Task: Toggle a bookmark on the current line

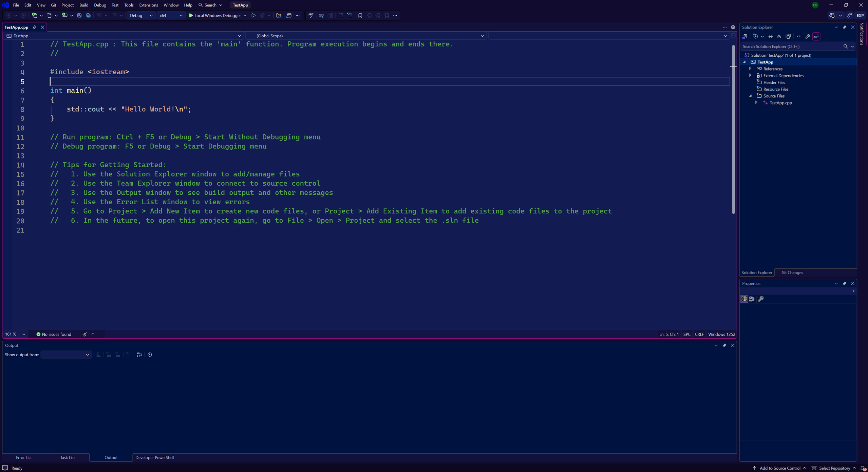Action: click(360, 15)
